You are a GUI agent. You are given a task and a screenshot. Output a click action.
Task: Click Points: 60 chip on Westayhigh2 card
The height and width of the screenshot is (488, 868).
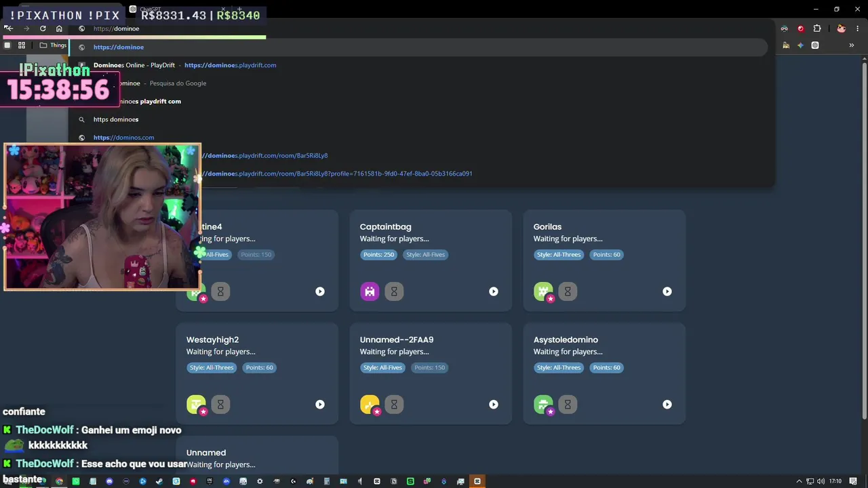point(260,368)
